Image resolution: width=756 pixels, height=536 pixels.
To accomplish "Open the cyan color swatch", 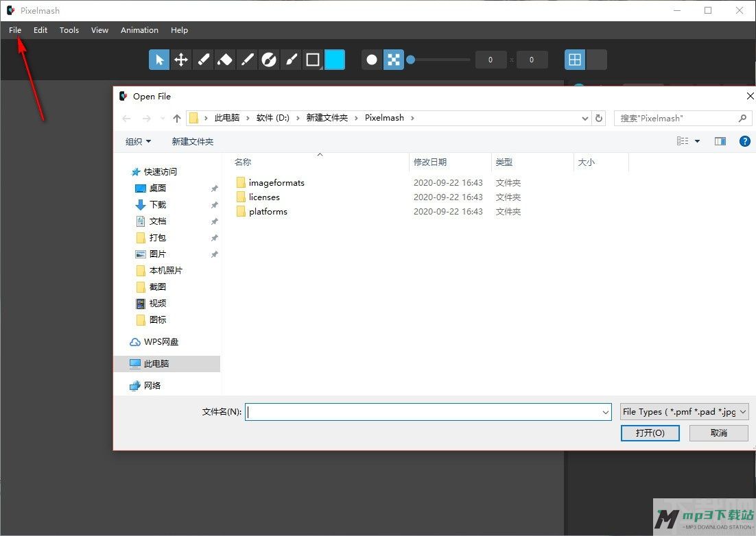I will point(335,60).
